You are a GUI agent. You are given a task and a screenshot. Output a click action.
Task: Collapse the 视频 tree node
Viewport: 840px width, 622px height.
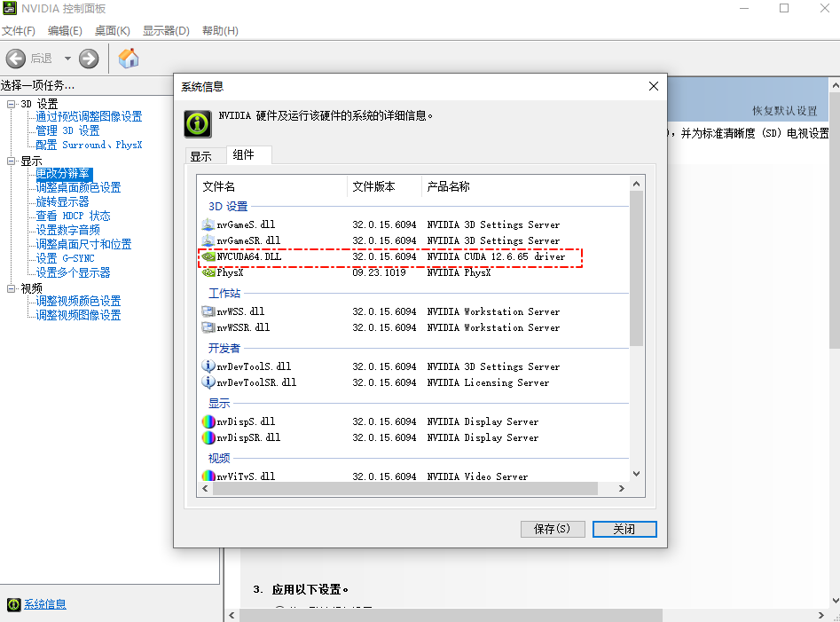[11, 288]
